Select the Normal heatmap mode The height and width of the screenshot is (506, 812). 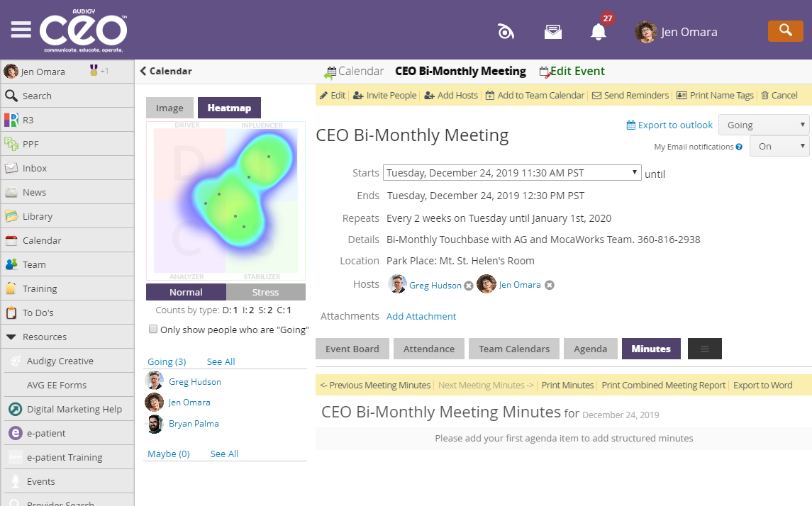point(186,292)
